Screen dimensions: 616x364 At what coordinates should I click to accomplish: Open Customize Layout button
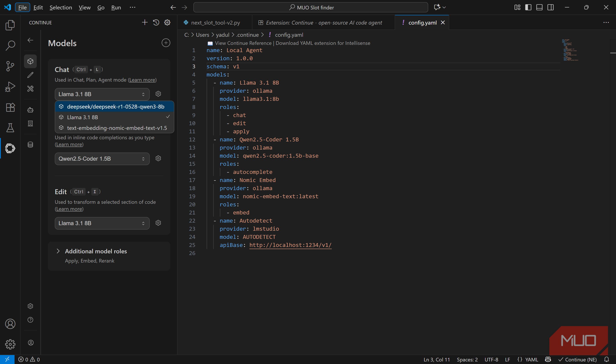(517, 7)
